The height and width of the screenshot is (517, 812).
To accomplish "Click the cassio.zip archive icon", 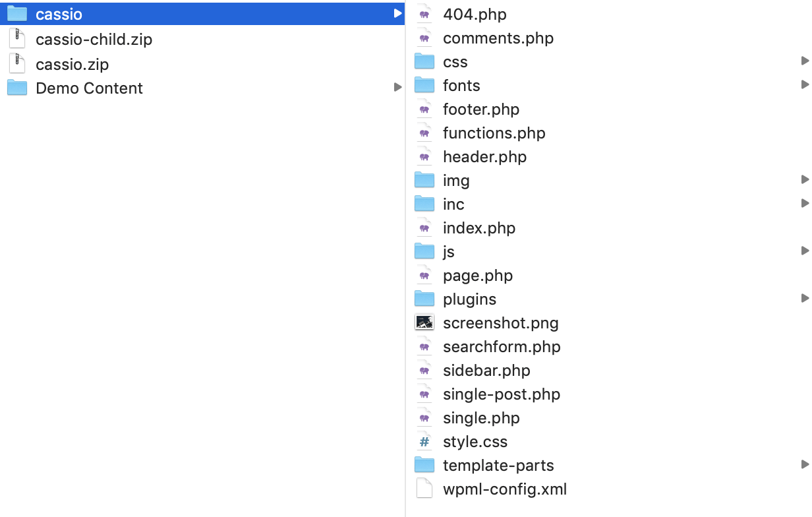I will tap(17, 64).
